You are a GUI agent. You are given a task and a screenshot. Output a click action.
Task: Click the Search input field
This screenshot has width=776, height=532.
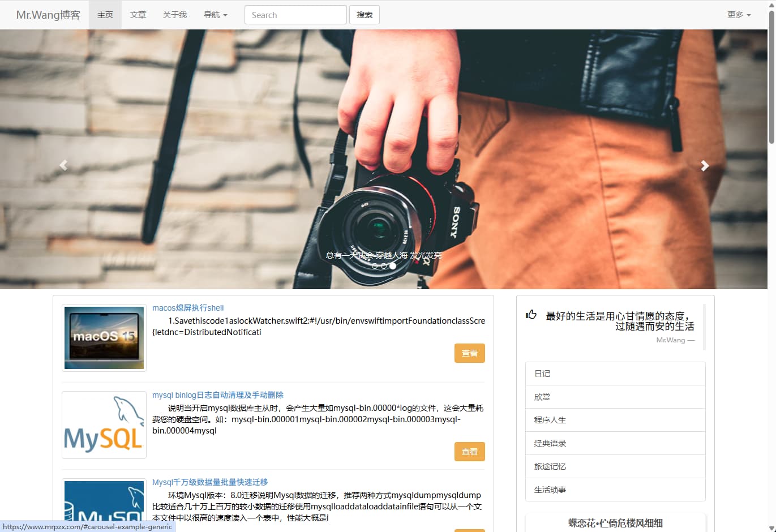295,15
